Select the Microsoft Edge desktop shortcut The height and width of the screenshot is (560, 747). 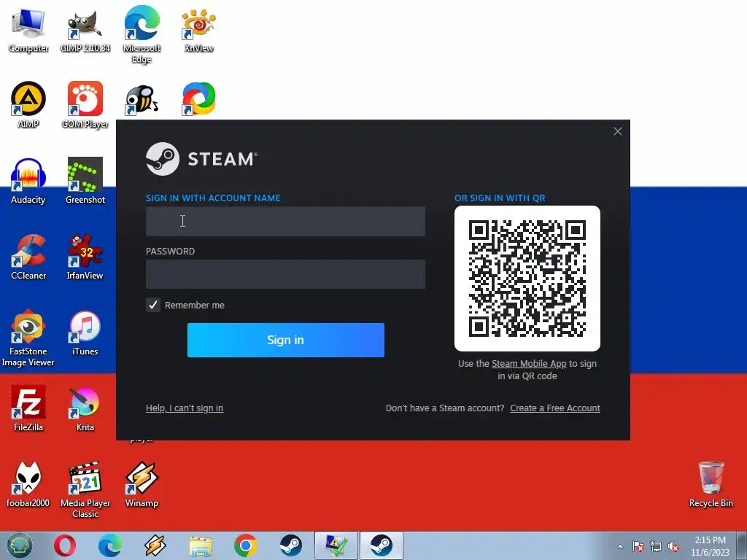142,34
